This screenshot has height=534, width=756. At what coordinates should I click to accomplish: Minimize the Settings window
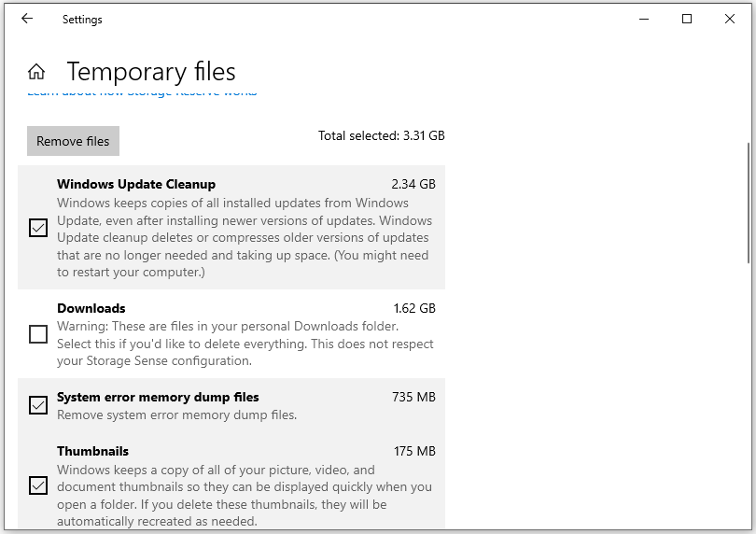644,19
